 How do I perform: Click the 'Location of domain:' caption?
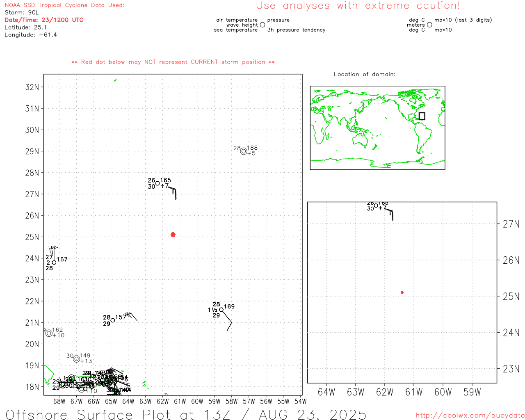point(365,74)
